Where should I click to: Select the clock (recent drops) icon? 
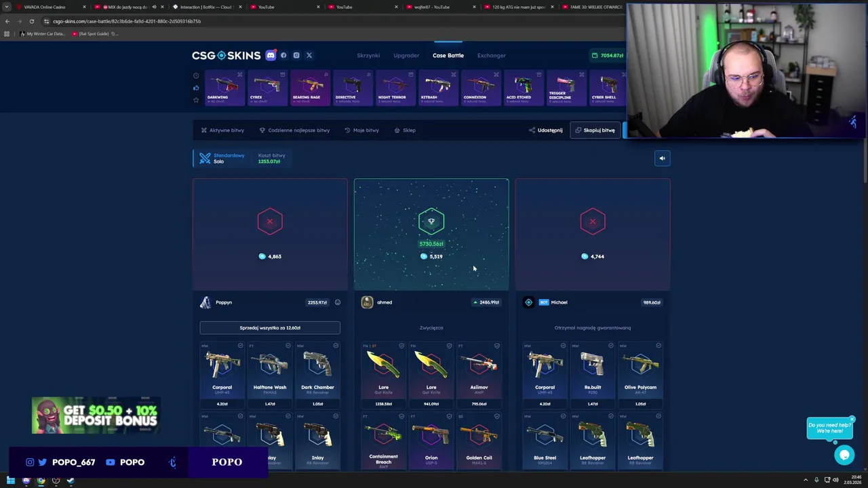196,76
